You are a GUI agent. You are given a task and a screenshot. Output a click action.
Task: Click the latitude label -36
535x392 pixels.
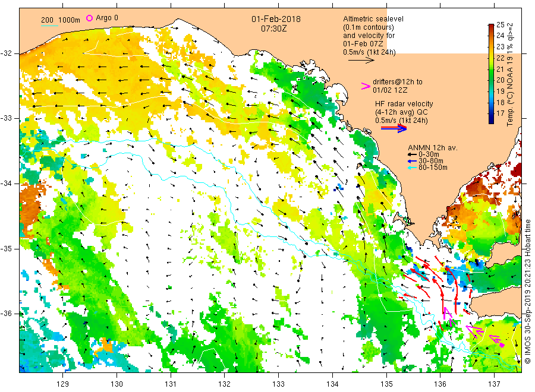click(7, 313)
